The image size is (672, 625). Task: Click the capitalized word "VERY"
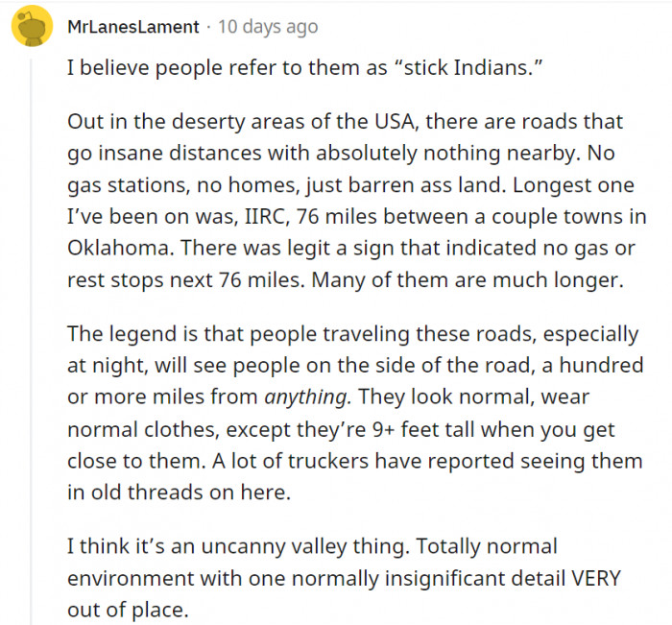[x=596, y=578]
